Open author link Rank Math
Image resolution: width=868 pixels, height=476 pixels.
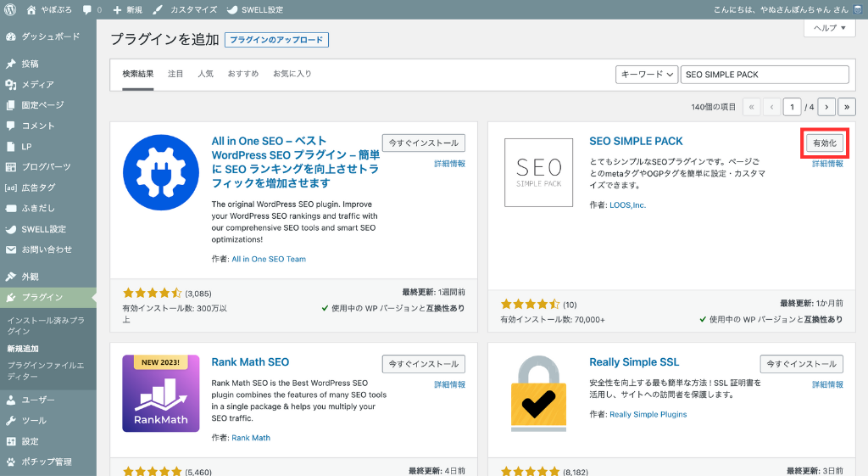coord(251,438)
